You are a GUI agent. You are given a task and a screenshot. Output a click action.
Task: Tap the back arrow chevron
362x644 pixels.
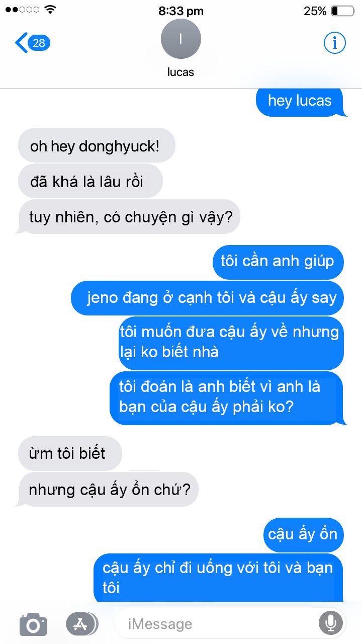coord(21,43)
